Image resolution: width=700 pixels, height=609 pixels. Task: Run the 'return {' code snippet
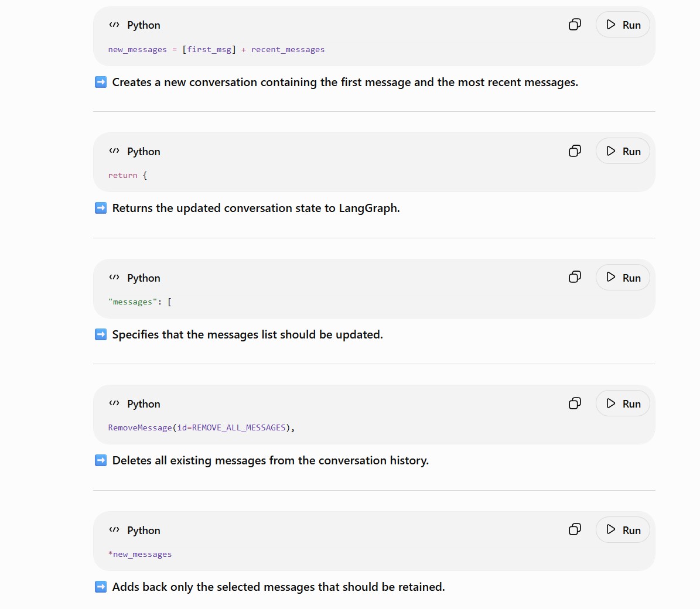coord(622,151)
